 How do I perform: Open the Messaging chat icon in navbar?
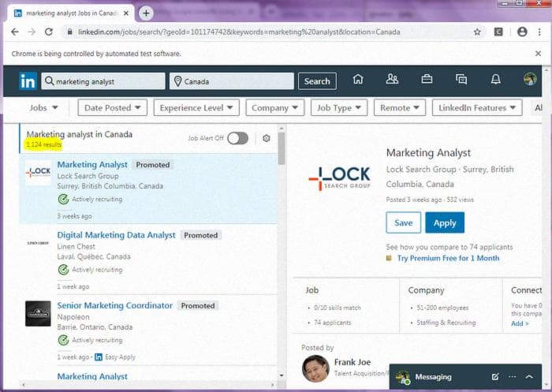coord(461,79)
